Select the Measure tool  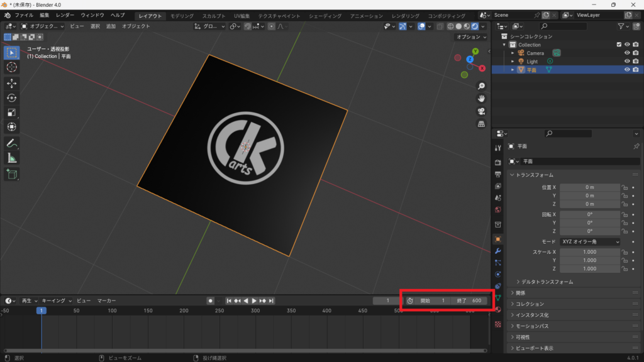12,158
